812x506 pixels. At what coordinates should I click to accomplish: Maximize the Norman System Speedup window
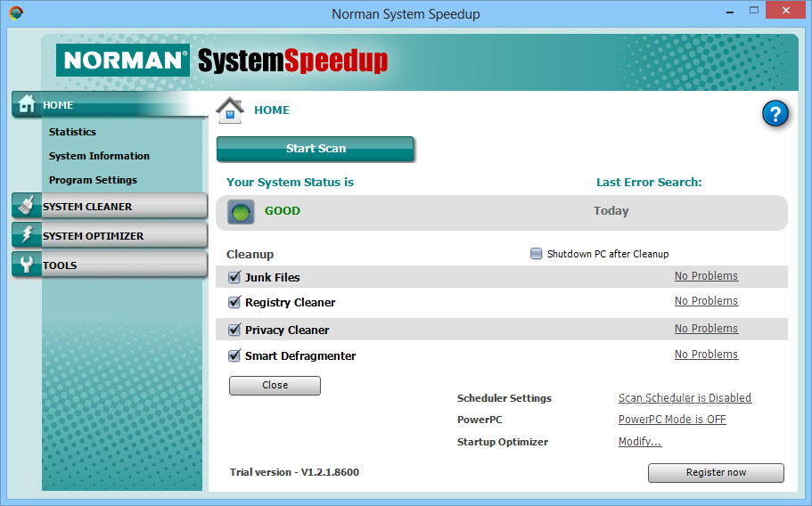pos(754,11)
